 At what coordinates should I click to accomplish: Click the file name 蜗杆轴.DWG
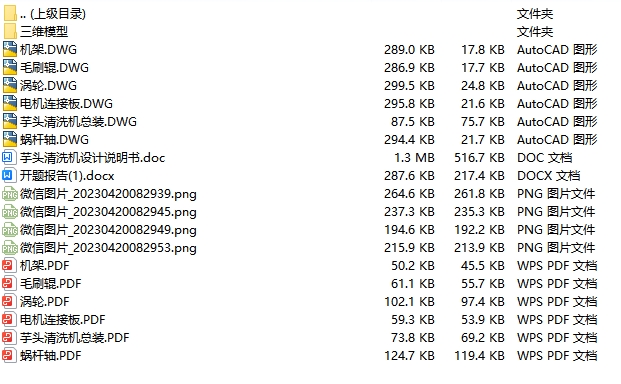[54, 140]
